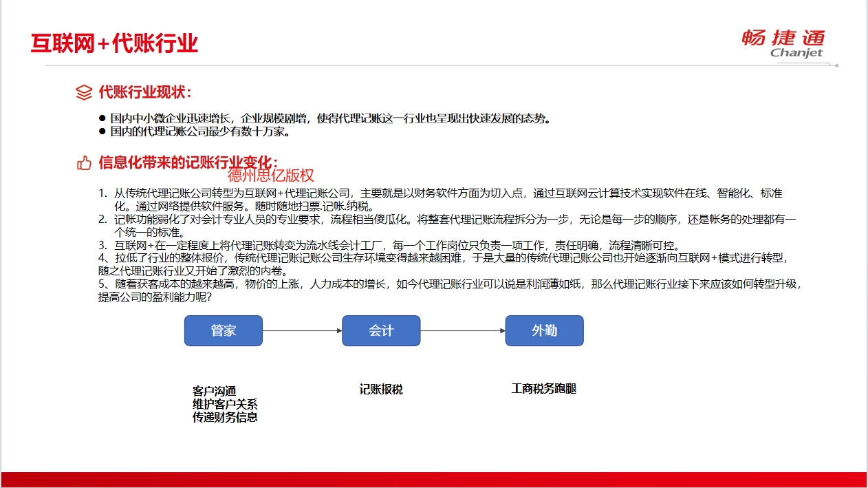Screen dimensions: 868x488
Task: Select the 外勤 flowchart box
Action: click(544, 330)
